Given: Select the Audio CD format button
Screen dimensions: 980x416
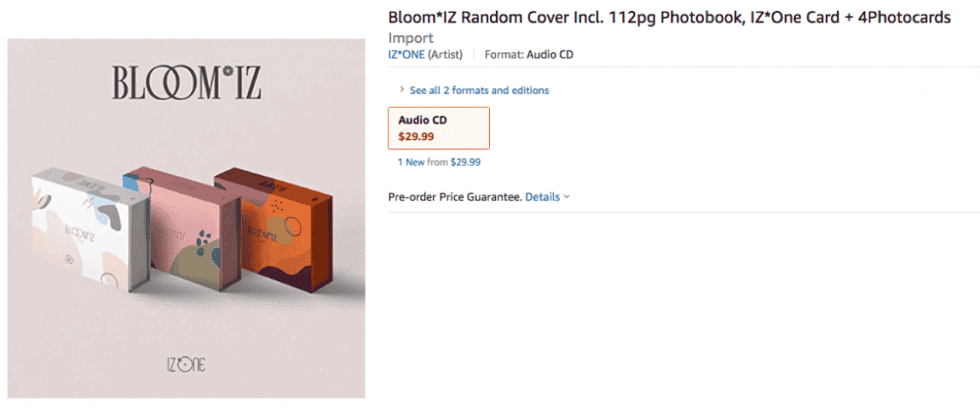Looking at the screenshot, I should [439, 128].
